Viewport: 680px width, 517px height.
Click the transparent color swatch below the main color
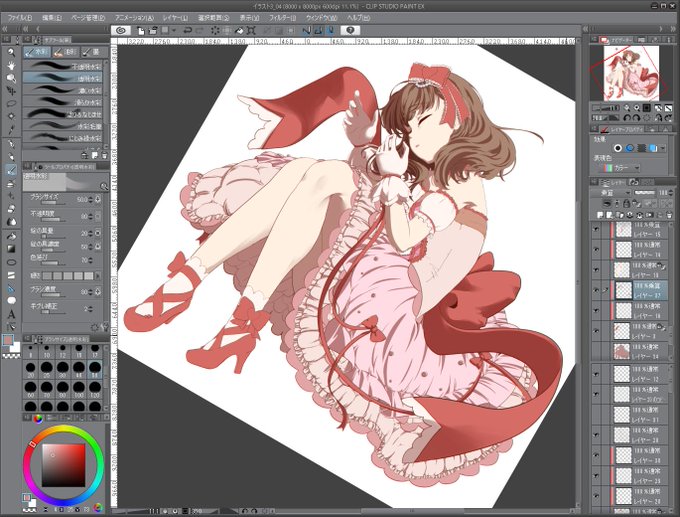coord(11,356)
